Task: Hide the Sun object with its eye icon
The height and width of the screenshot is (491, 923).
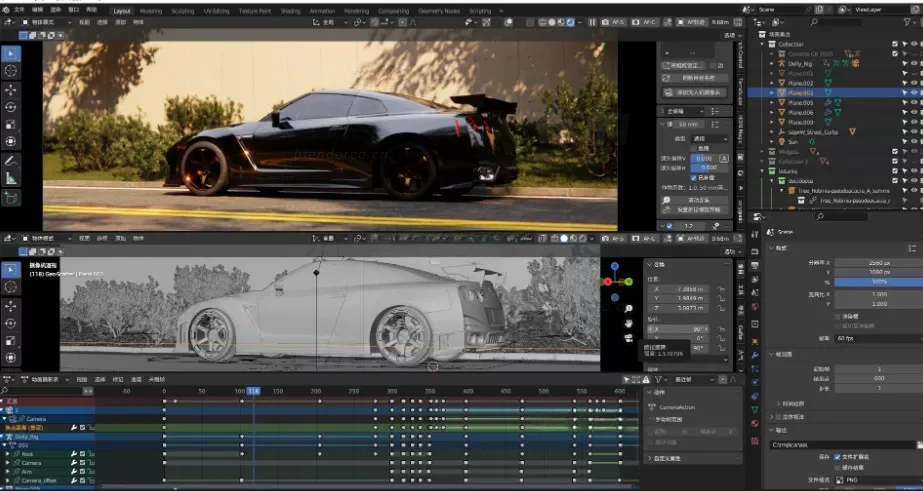Action: tap(914, 142)
